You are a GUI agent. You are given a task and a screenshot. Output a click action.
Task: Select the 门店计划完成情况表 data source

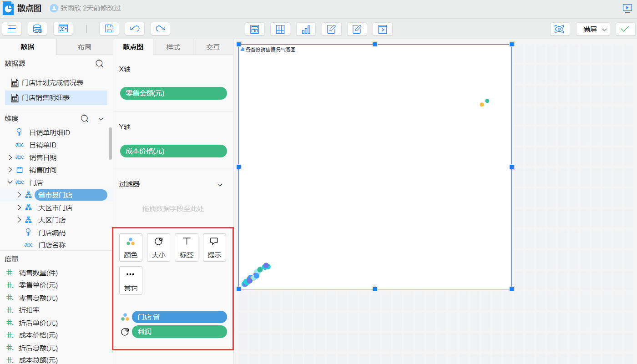click(x=52, y=83)
